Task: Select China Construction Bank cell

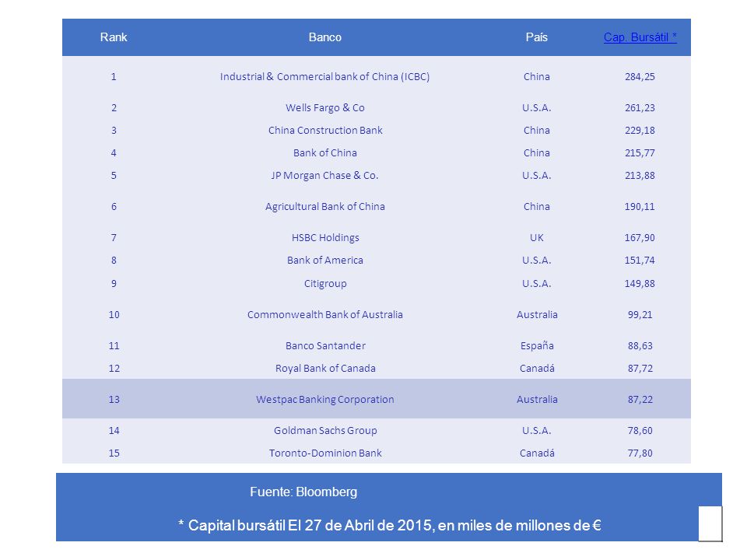Action: [325, 130]
